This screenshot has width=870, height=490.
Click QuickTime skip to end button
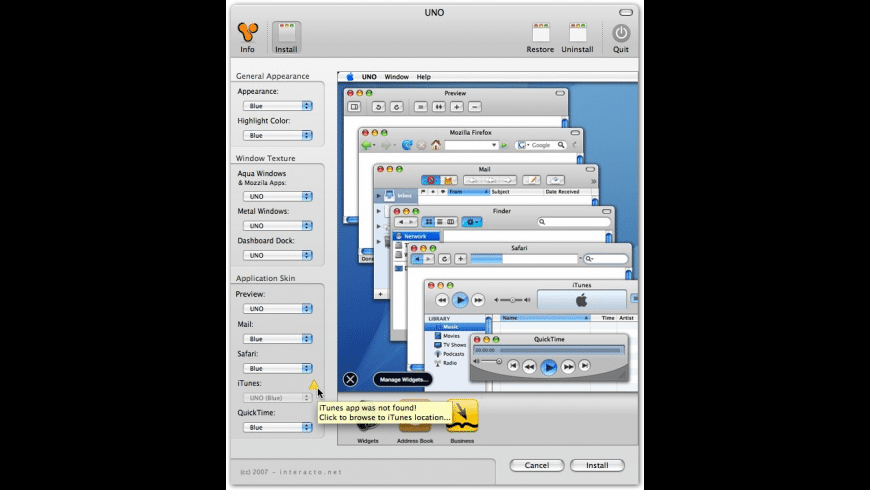click(x=584, y=365)
